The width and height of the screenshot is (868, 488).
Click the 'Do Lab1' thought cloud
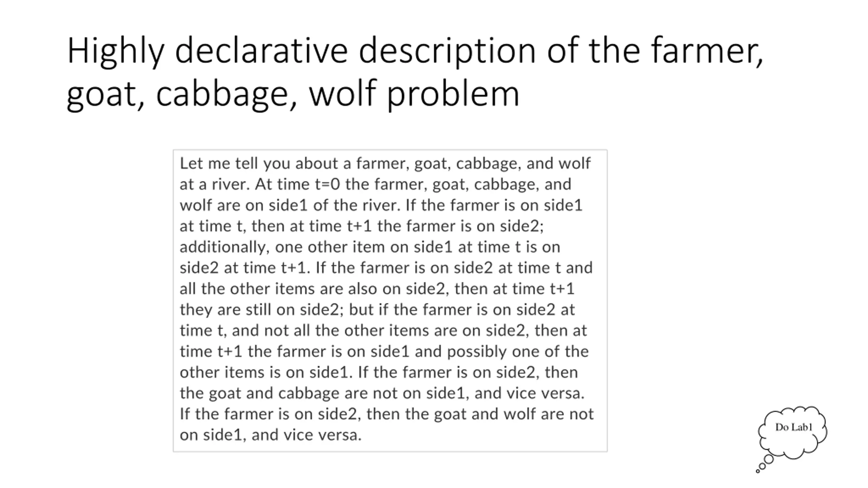pyautogui.click(x=792, y=433)
